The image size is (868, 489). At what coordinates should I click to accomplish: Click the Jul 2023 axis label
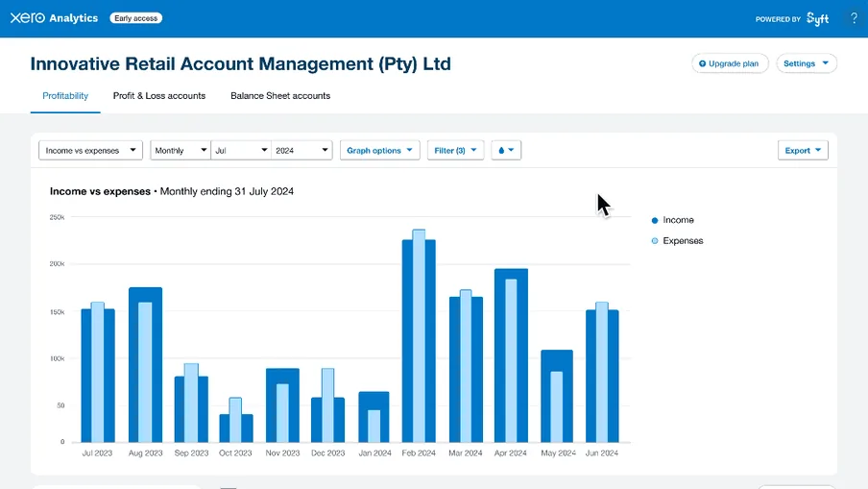97,453
